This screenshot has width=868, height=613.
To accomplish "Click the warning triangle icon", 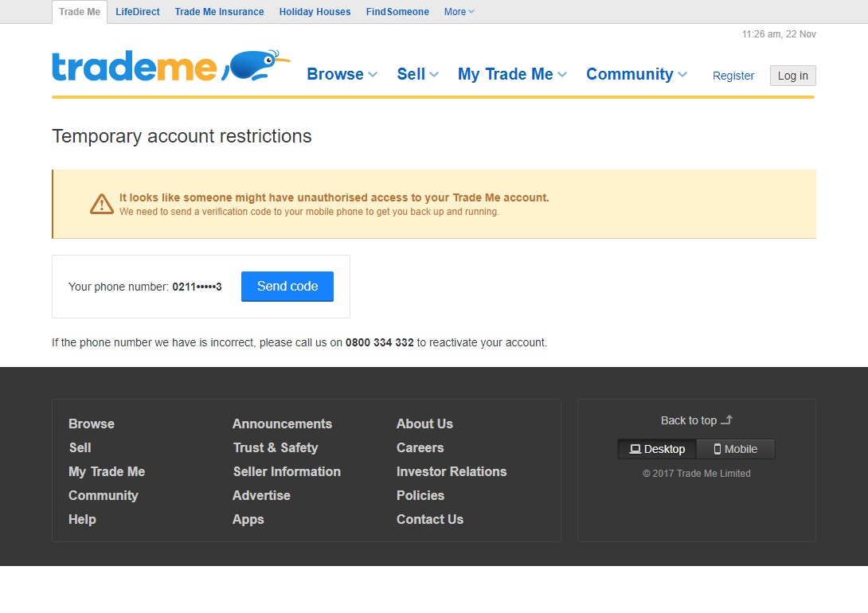I will [x=102, y=204].
